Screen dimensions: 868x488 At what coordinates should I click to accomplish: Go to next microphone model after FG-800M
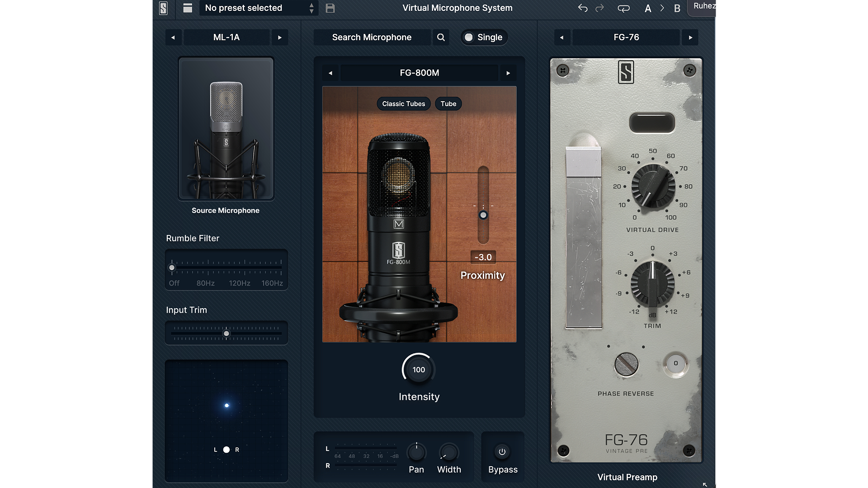point(508,73)
